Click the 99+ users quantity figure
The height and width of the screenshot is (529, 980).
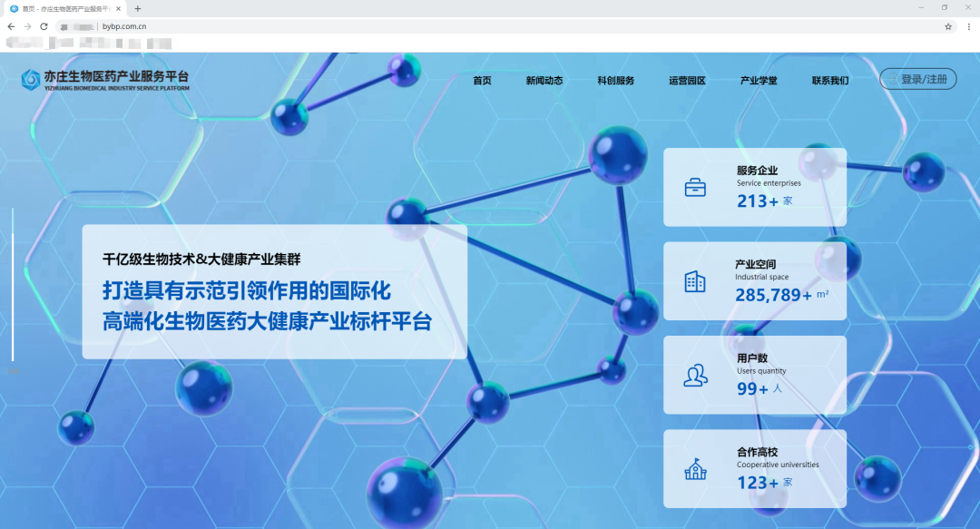pos(752,389)
